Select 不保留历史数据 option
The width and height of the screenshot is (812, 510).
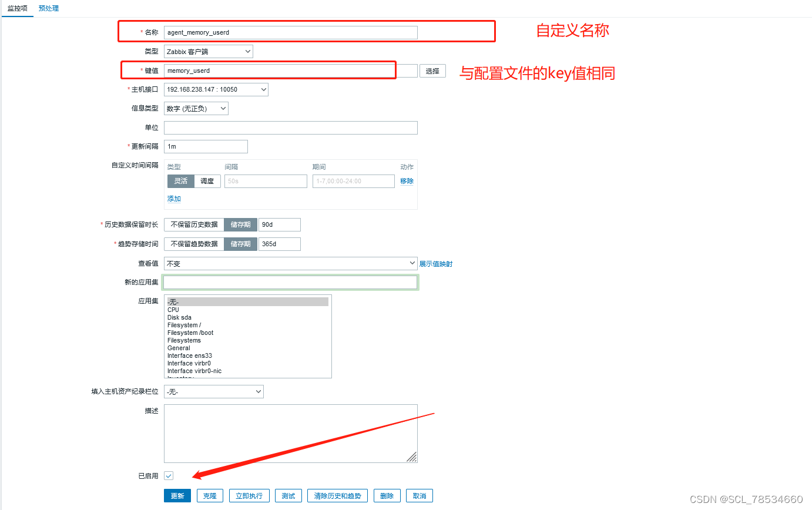[194, 224]
